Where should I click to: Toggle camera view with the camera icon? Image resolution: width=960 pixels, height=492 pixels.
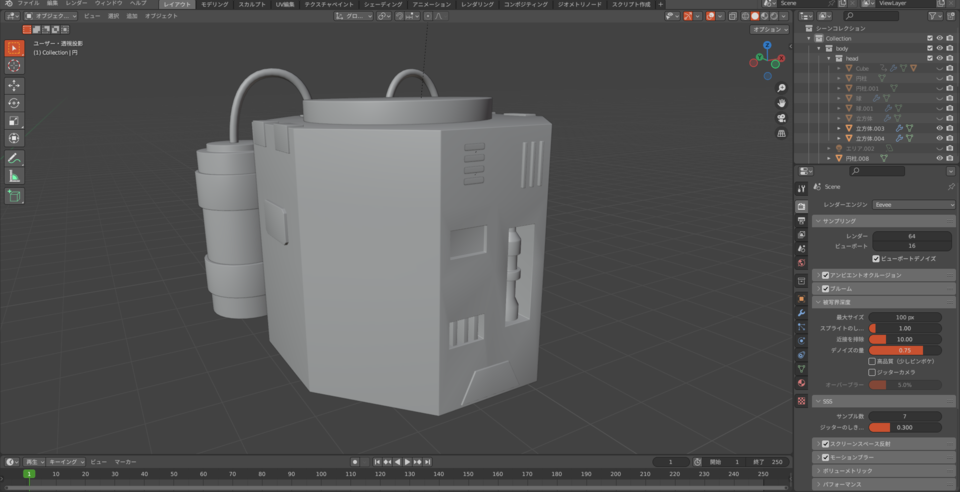point(781,118)
